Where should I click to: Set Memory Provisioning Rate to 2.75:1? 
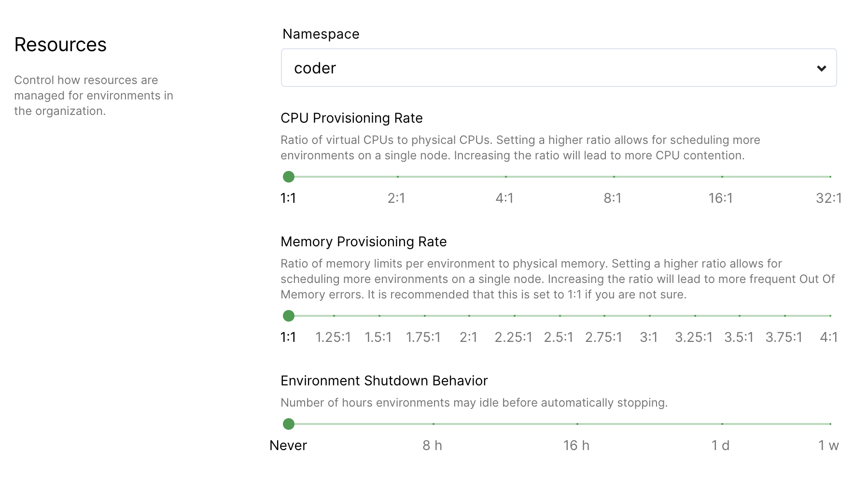click(604, 316)
